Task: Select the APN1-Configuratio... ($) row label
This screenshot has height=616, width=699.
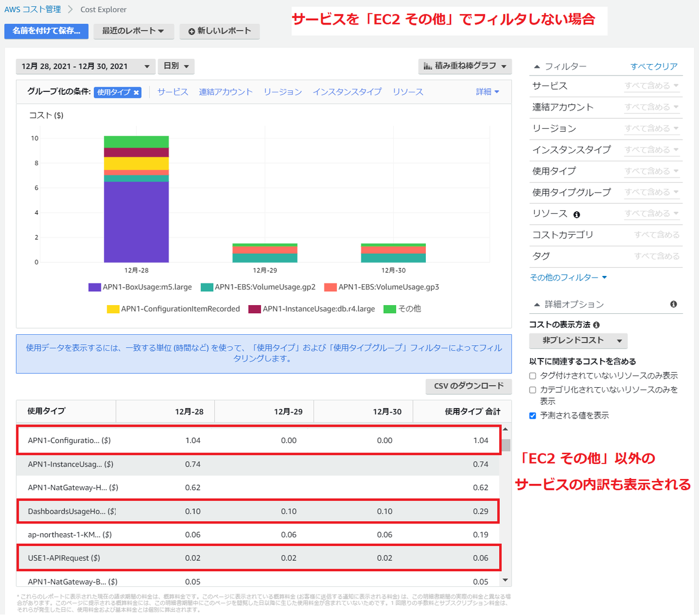Action: tap(69, 441)
